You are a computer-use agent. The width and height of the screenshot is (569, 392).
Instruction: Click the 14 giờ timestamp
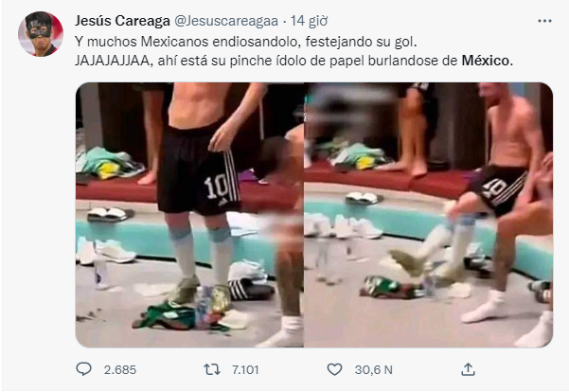309,21
